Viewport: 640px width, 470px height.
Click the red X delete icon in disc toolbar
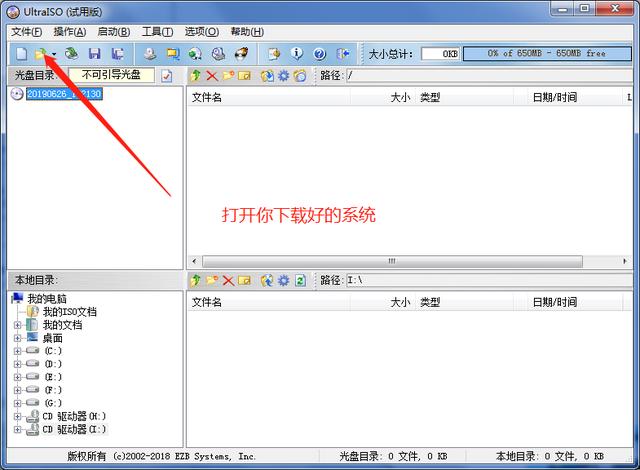click(x=212, y=75)
